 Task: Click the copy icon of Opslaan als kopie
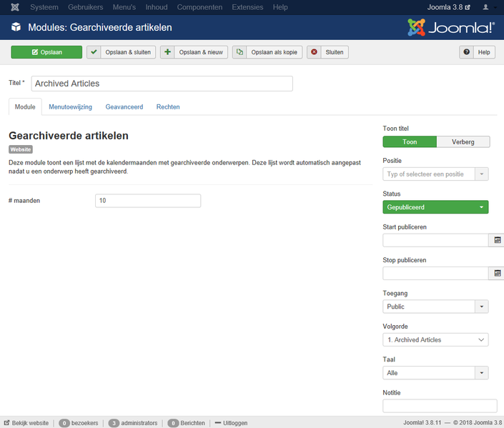239,52
